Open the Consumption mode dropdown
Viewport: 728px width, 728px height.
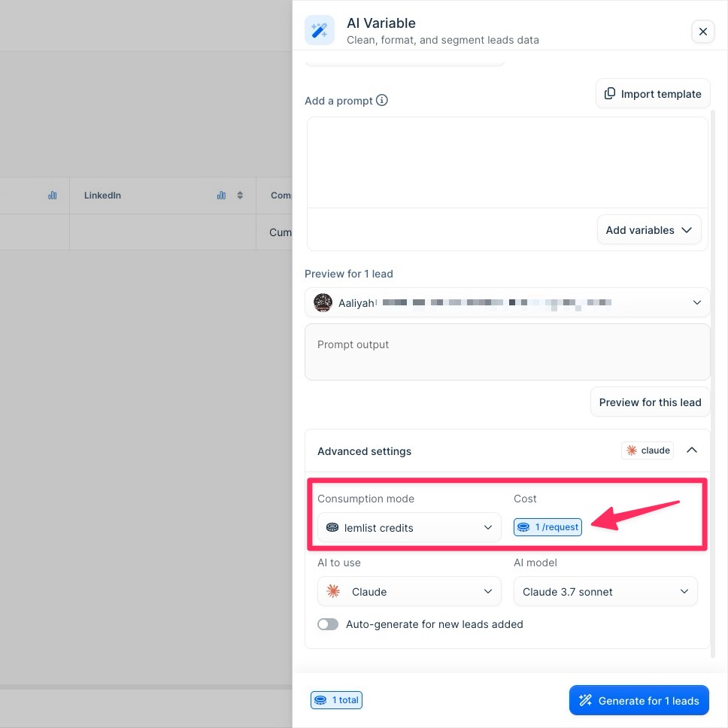click(x=408, y=527)
